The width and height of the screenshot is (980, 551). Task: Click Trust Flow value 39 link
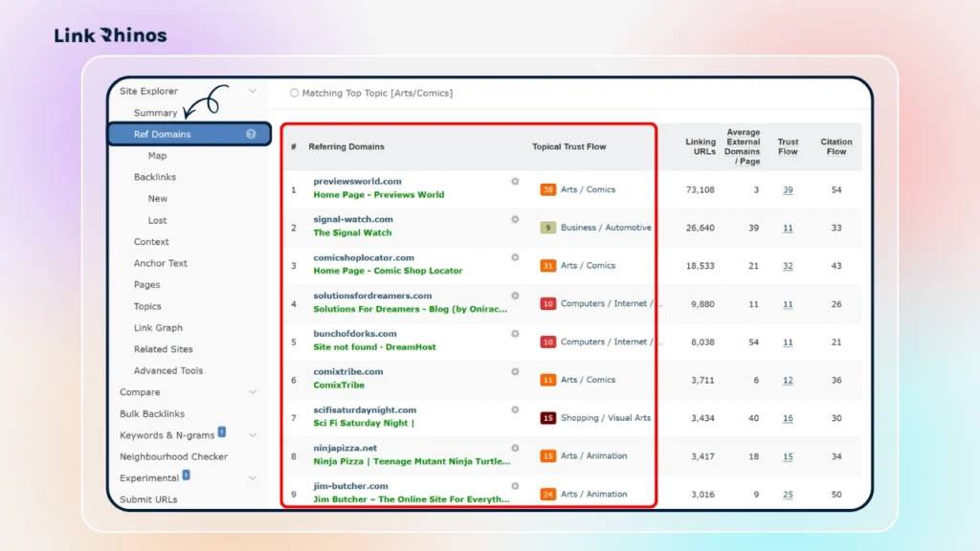click(x=788, y=190)
